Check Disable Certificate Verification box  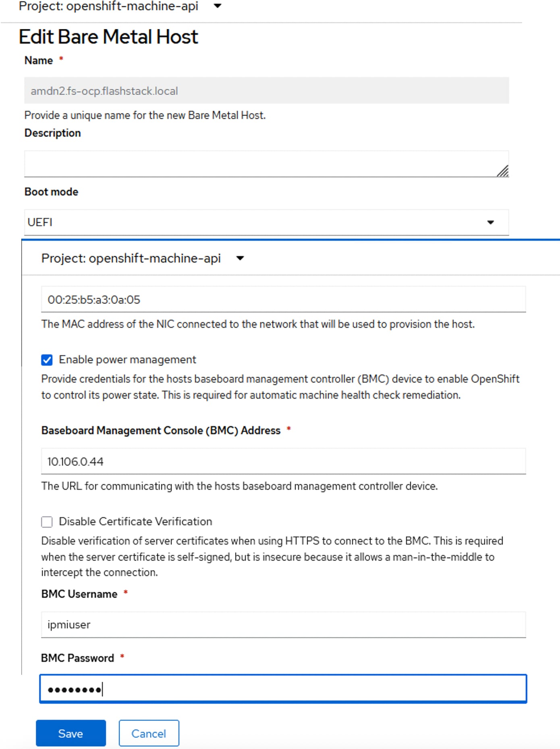(47, 522)
